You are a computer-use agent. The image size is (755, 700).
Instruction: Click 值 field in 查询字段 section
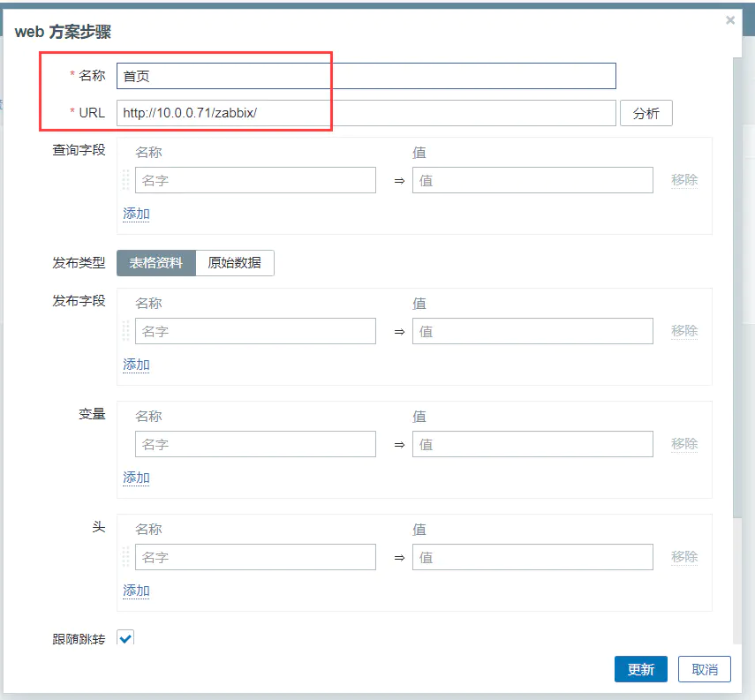(x=532, y=180)
